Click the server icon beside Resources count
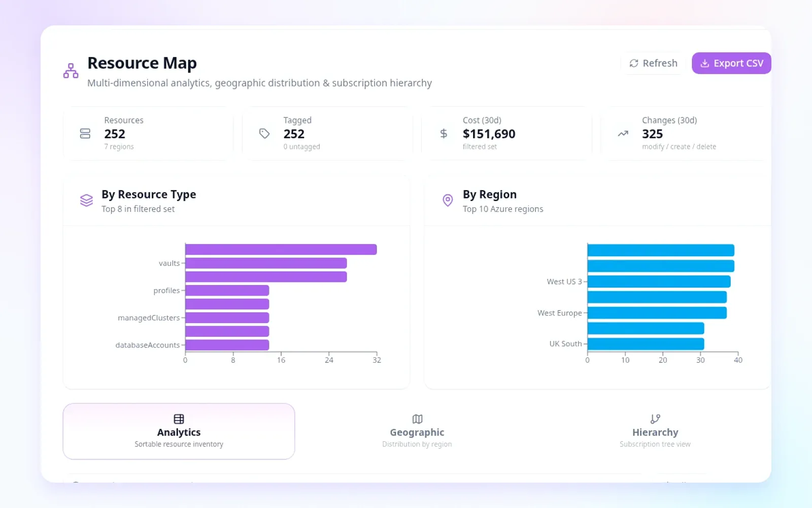Viewport: 812px width, 508px height. click(85, 134)
